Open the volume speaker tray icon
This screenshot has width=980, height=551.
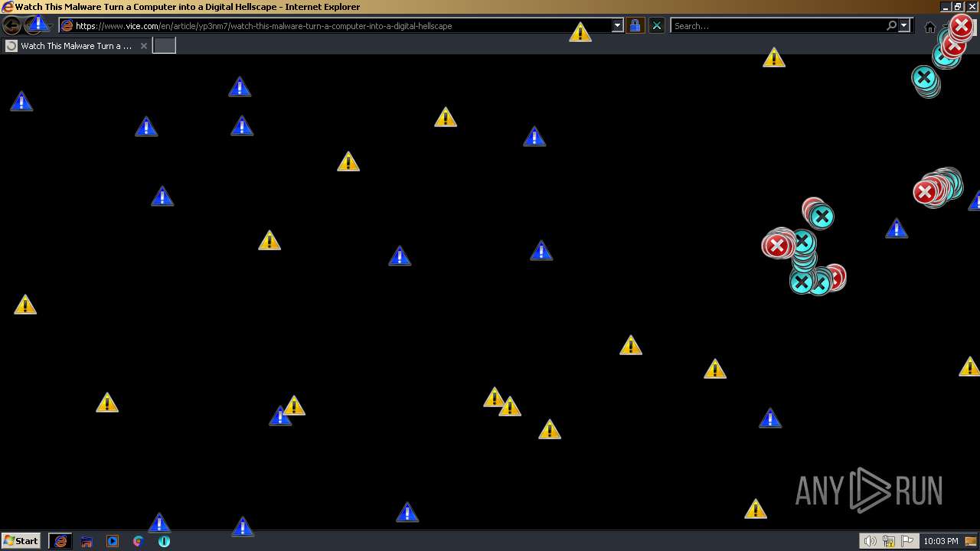pyautogui.click(x=871, y=541)
